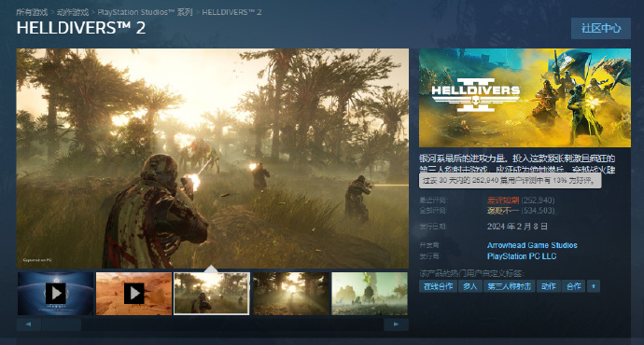Play the first trailer video thumbnail
Screen dimensions: 644x345
click(55, 294)
